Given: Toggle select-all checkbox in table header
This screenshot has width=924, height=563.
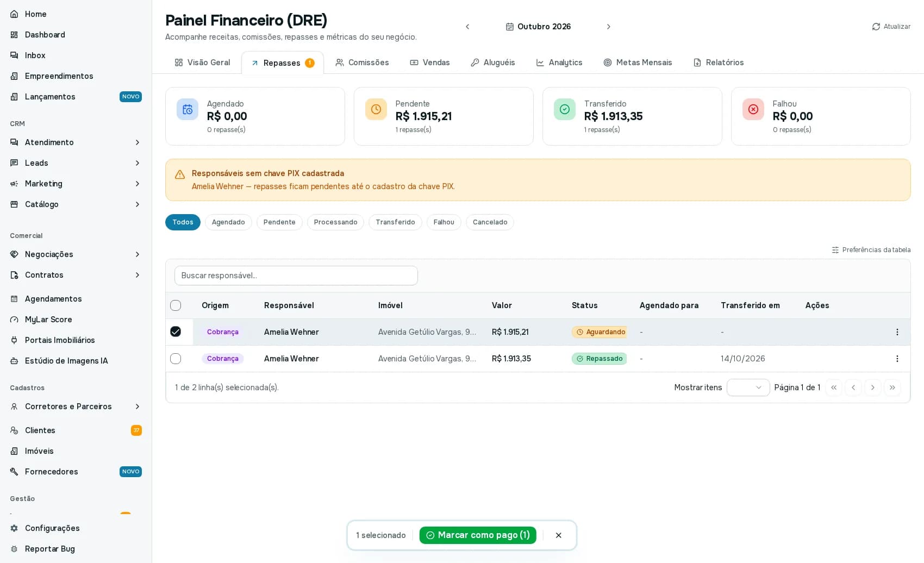Looking at the screenshot, I should tap(176, 305).
